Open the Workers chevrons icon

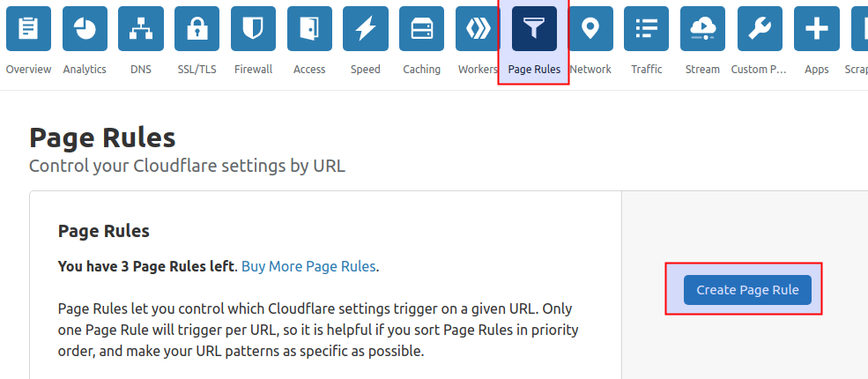[478, 29]
